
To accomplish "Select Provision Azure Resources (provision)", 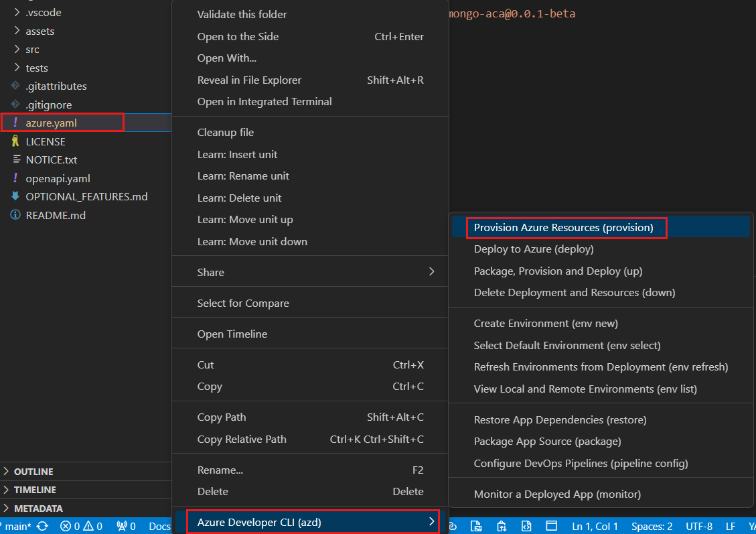I will (x=601, y=228).
